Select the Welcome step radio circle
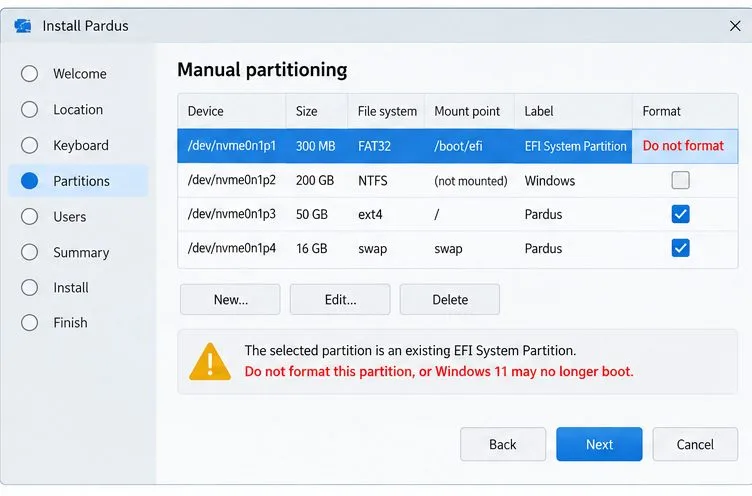This screenshot has height=496, width=752. tap(29, 73)
